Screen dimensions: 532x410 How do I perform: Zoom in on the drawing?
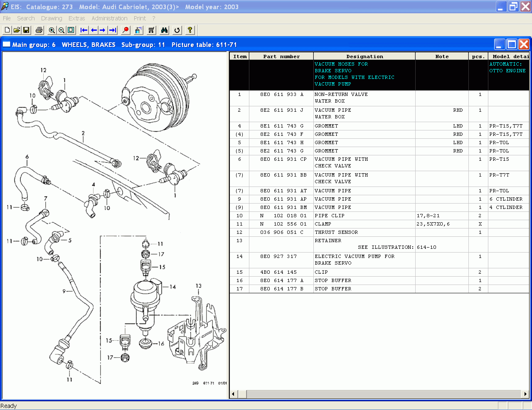pyautogui.click(x=52, y=30)
